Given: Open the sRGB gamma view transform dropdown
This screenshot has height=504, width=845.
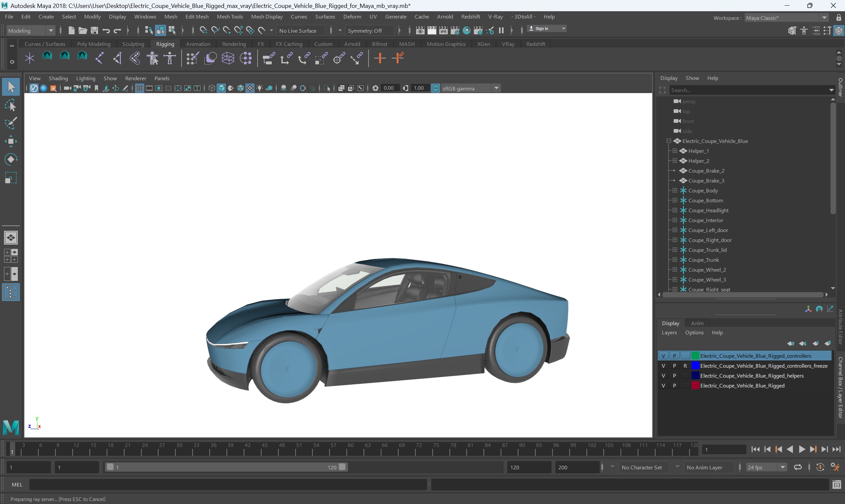Looking at the screenshot, I should pos(471,88).
